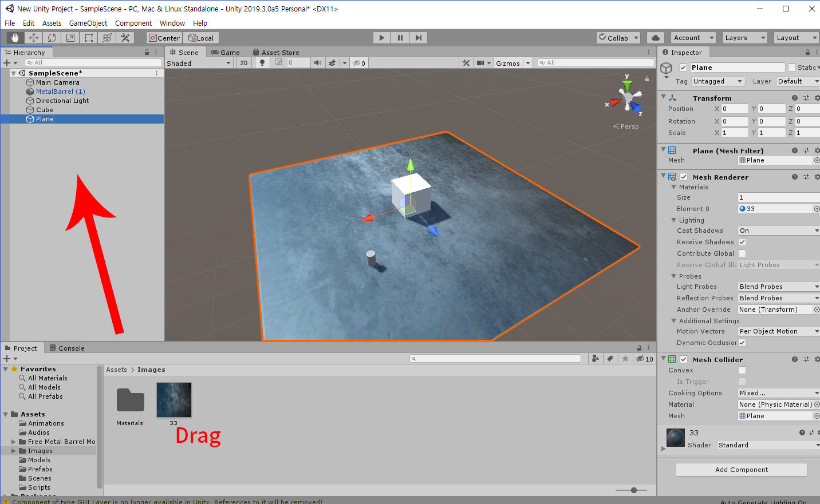Image resolution: width=820 pixels, height=504 pixels.
Task: Select the Scale tool
Action: [70, 38]
